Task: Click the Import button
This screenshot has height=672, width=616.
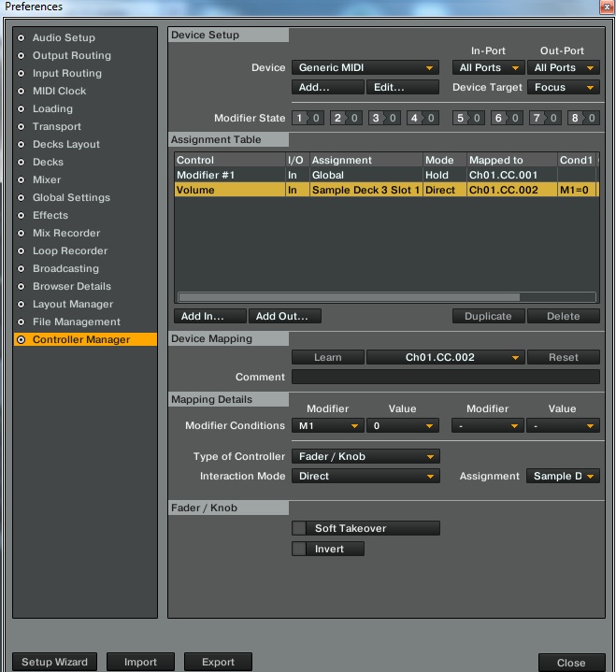Action: 140,662
